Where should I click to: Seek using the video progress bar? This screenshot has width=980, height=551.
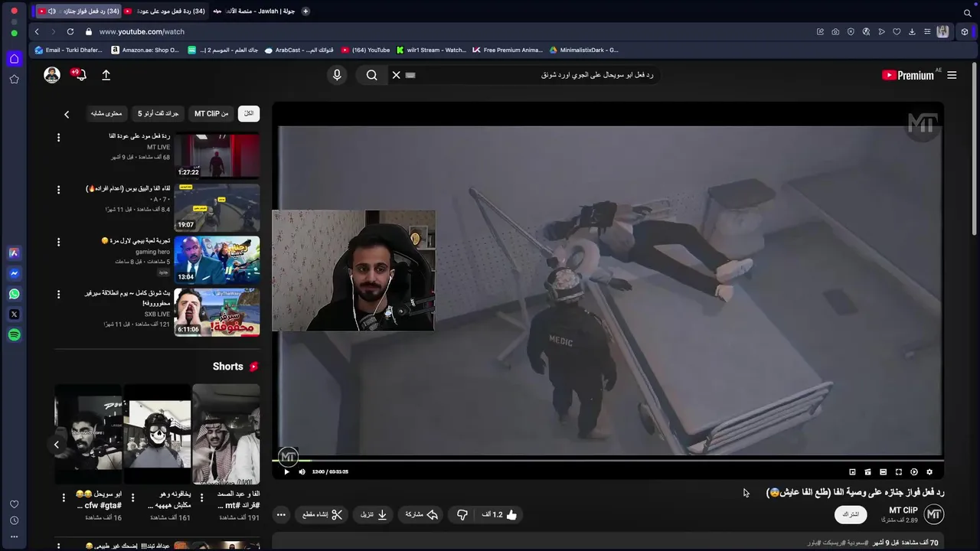608,460
